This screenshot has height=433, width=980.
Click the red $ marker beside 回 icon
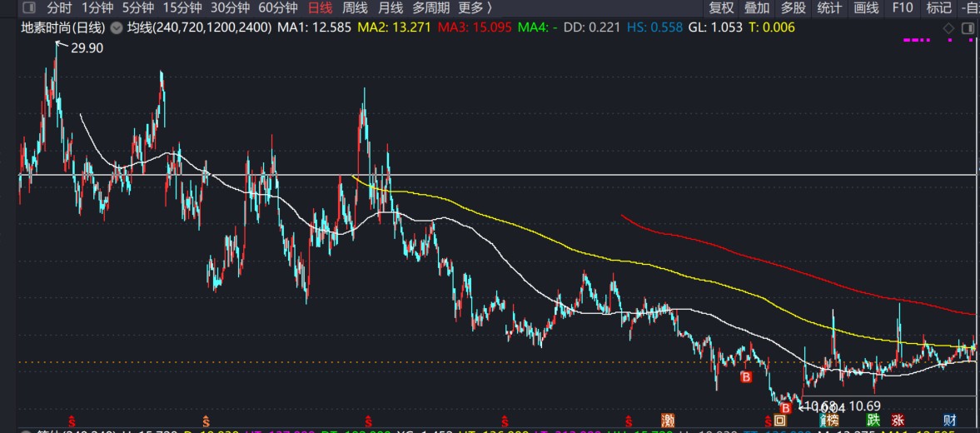(x=768, y=420)
